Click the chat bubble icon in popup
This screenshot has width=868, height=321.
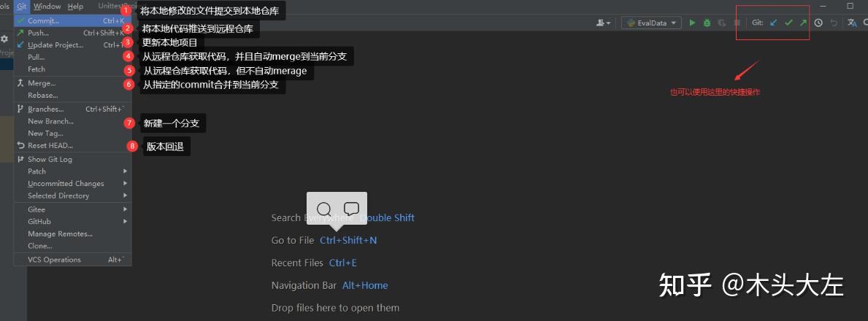(352, 209)
